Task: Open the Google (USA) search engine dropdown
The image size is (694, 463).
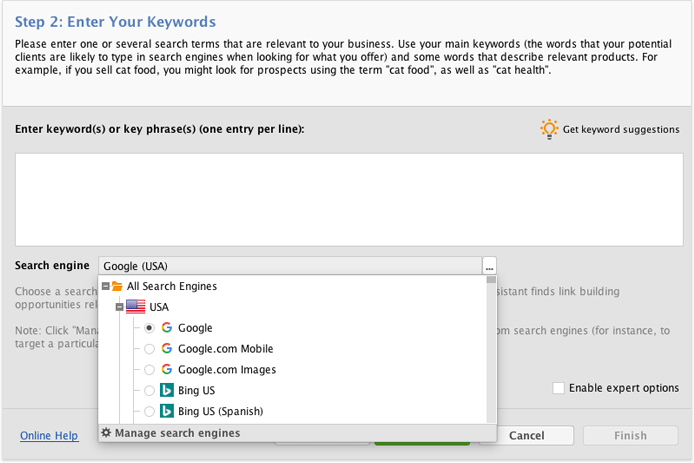Action: 290,266
